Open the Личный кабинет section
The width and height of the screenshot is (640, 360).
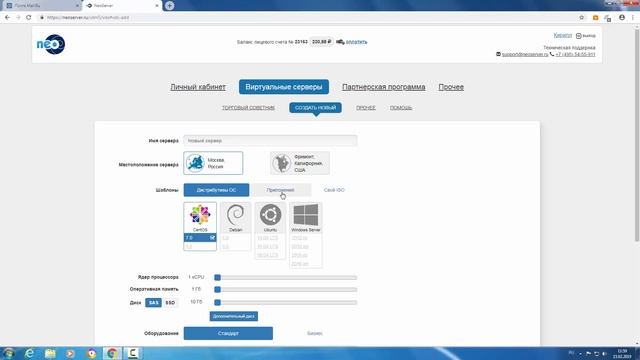[198, 87]
